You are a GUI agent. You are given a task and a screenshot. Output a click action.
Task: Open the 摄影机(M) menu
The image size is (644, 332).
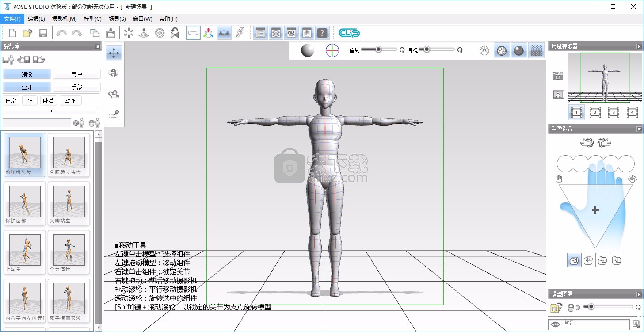click(65, 19)
